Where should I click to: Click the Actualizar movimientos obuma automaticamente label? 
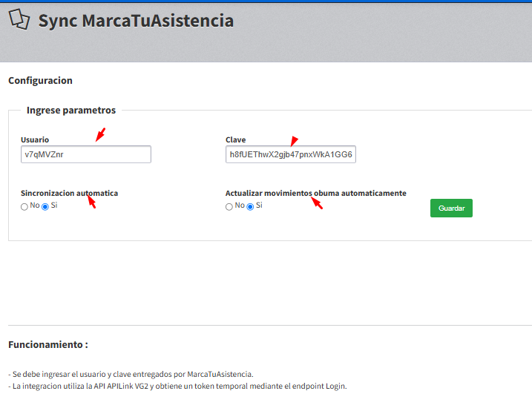tap(316, 193)
